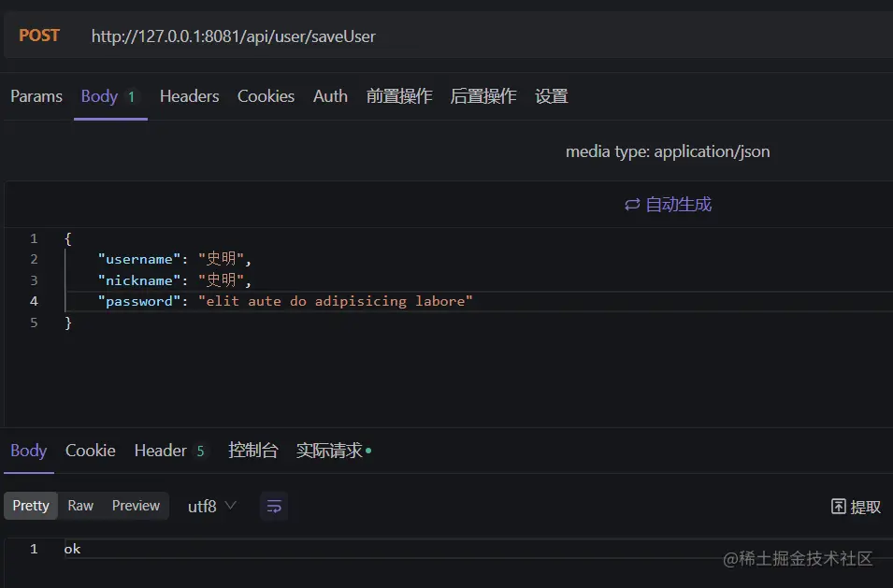Select the POST method selector
The height and width of the screenshot is (588, 893).
tap(39, 36)
